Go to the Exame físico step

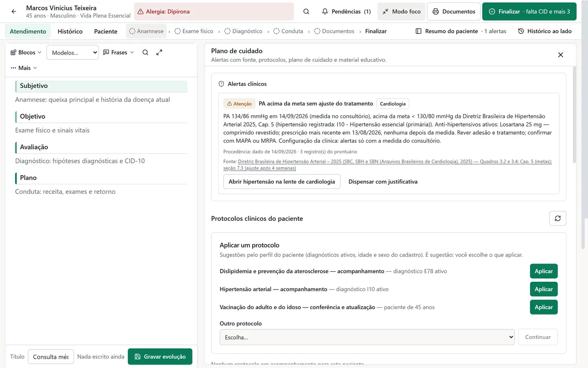[194, 31]
